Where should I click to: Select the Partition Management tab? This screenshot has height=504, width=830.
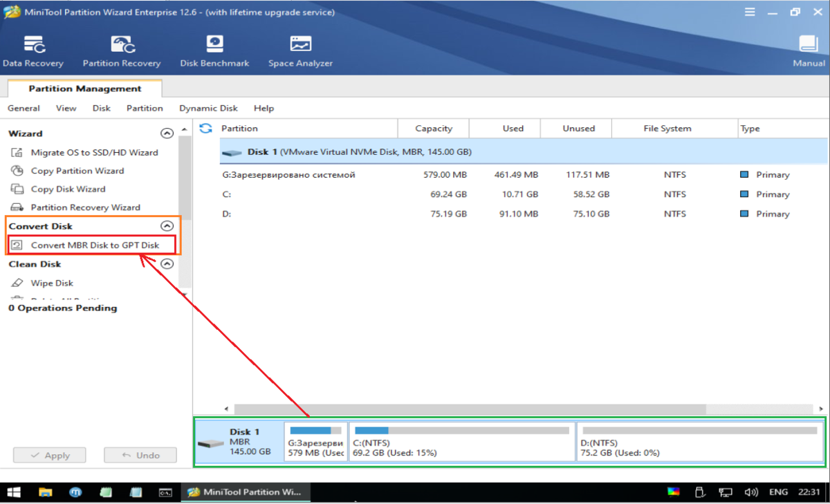(85, 88)
